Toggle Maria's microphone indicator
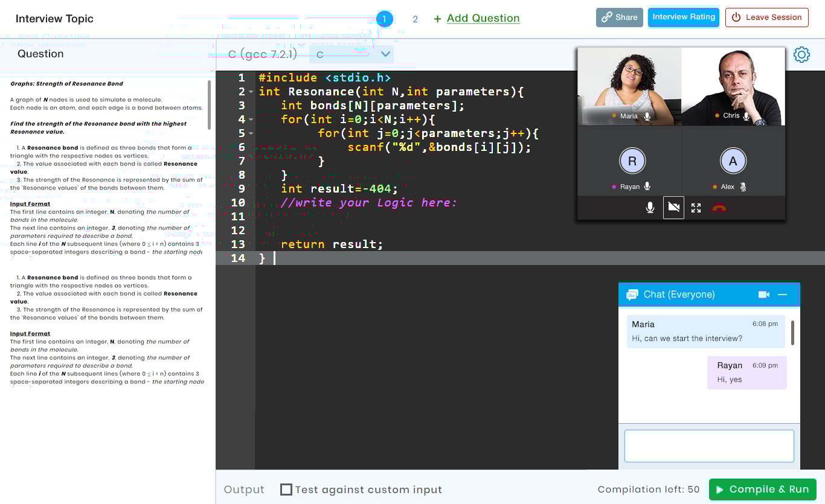825x504 pixels. pos(647,116)
